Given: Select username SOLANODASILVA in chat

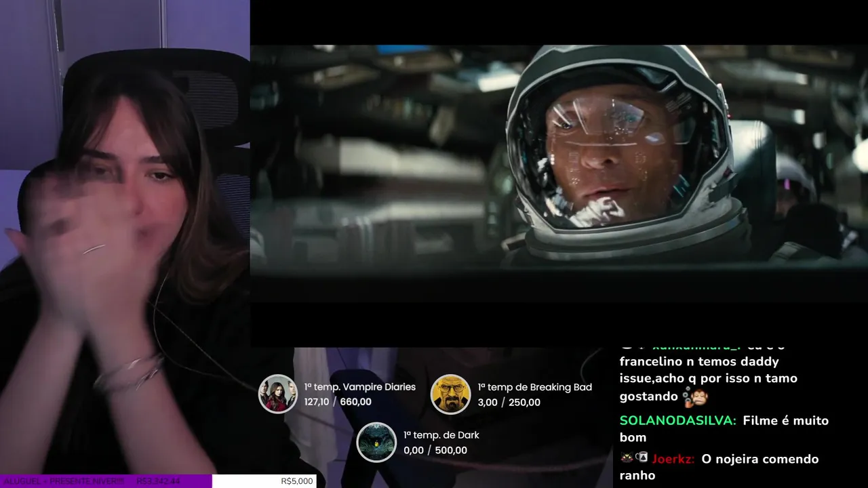Looking at the screenshot, I should tap(677, 420).
